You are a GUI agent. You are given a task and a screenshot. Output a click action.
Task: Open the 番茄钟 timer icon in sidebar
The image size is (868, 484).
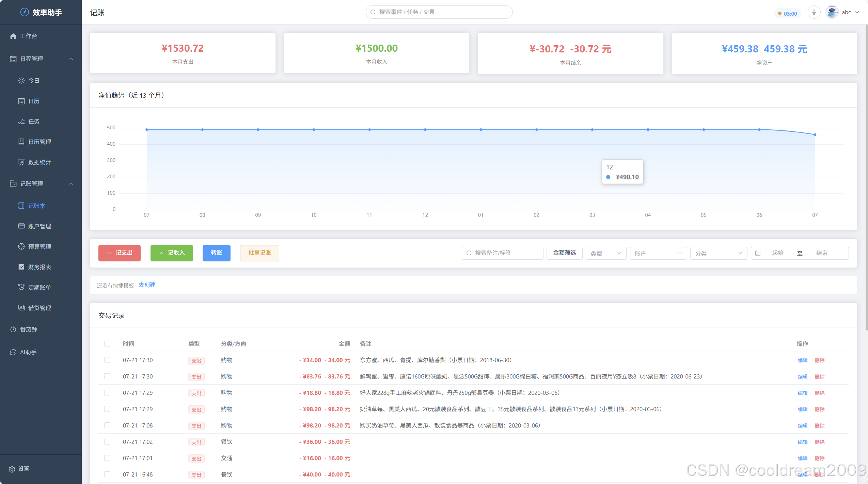[13, 329]
